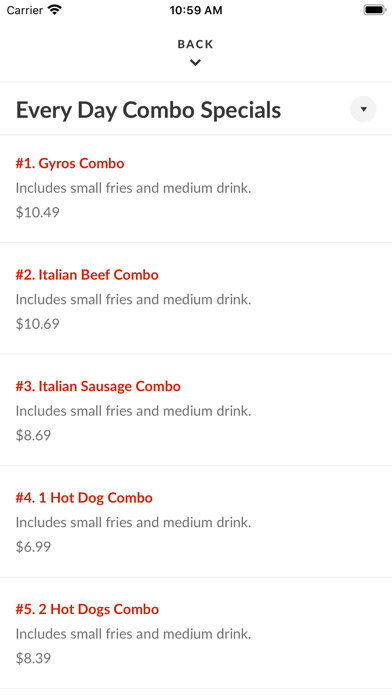
Task: Tap the BACK label at top
Action: [x=195, y=44]
